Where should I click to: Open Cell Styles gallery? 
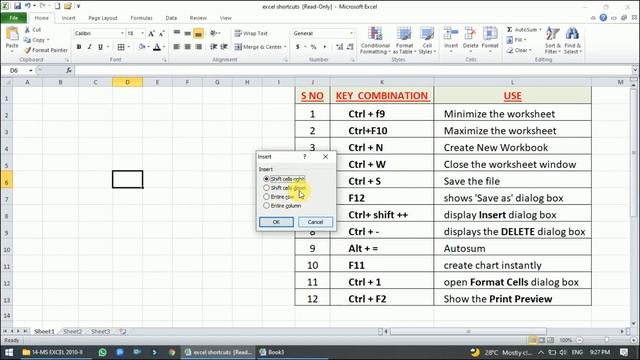click(427, 40)
